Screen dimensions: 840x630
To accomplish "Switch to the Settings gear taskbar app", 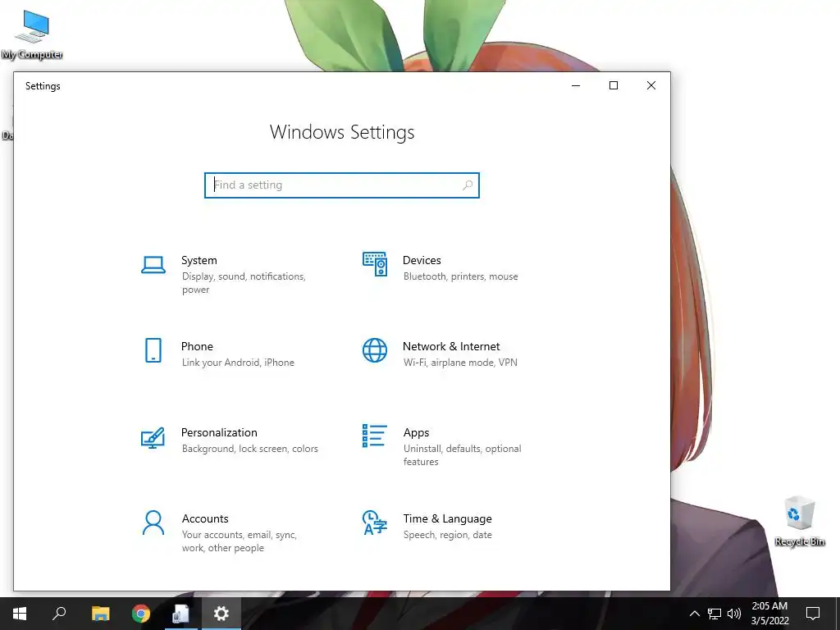I will tap(221, 614).
